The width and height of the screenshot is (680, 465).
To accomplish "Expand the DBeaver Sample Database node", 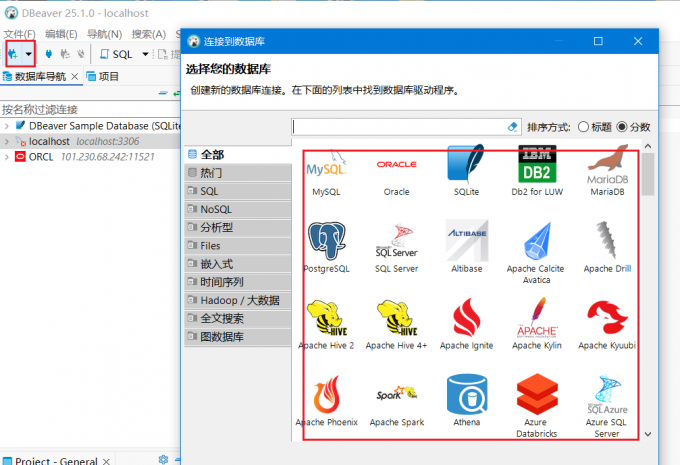I will pos(7,126).
